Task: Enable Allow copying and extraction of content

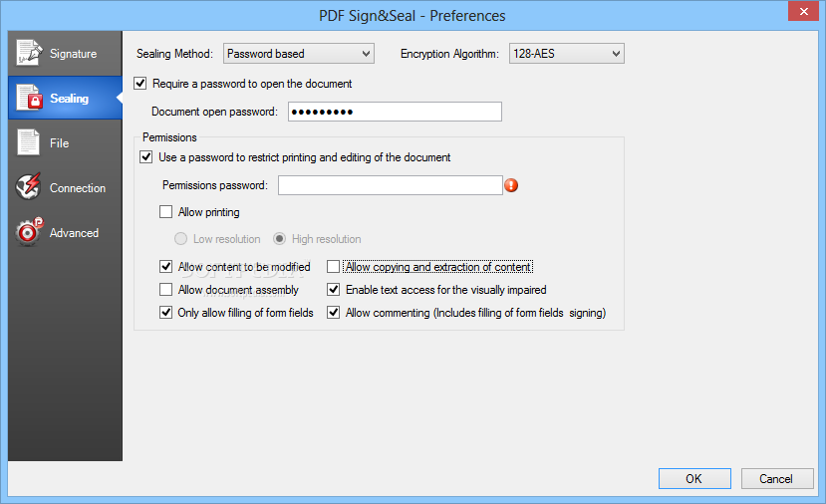Action: (333, 267)
